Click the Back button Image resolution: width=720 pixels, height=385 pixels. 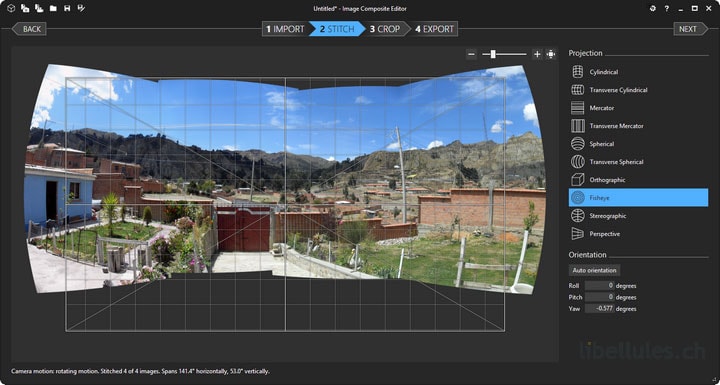(29, 29)
